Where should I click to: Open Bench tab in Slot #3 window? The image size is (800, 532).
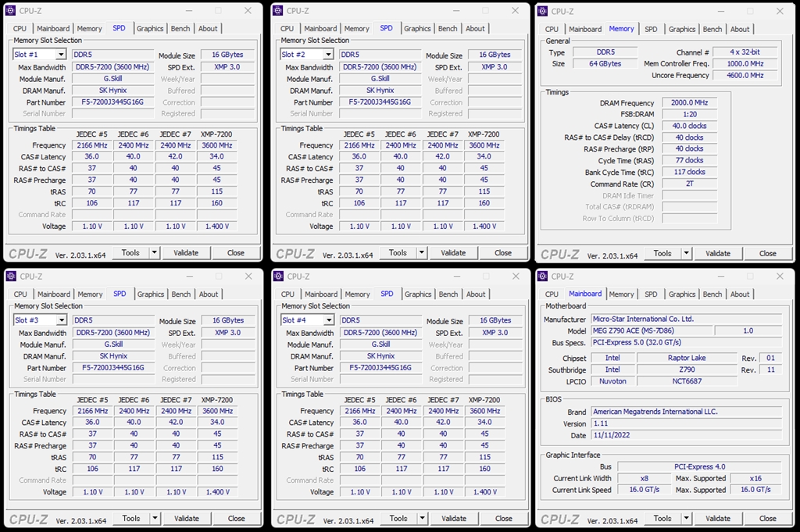[x=181, y=295]
